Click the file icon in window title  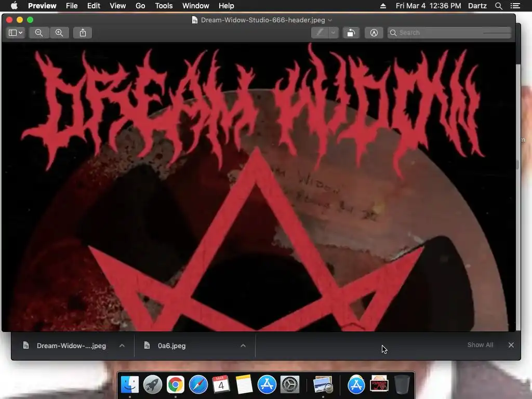[195, 20]
